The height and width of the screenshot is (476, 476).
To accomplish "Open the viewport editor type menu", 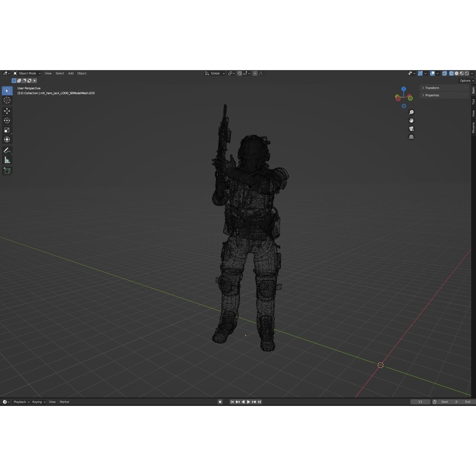I will 6,74.
